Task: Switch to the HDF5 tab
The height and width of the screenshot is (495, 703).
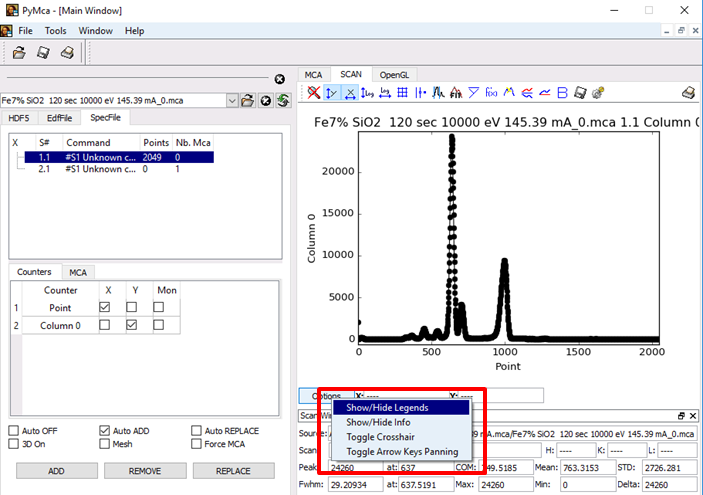Action: [19, 118]
